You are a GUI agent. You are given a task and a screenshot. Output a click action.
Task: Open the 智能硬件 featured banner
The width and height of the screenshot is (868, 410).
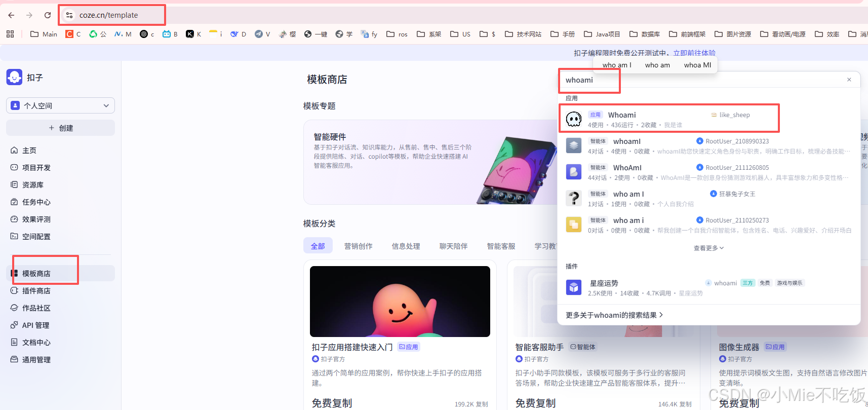point(430,162)
